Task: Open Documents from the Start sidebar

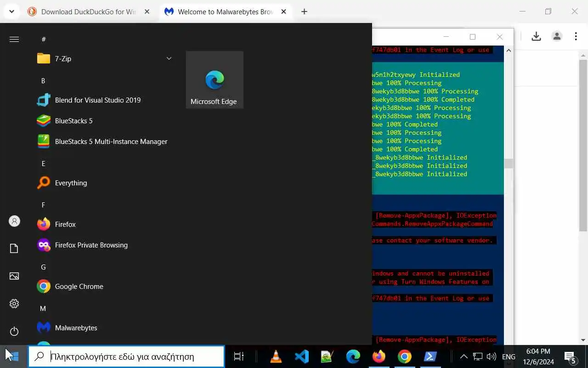Action: (14, 248)
